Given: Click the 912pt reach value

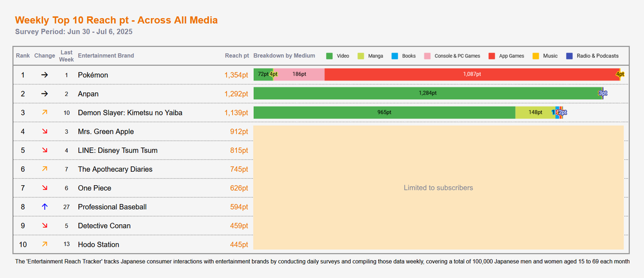Looking at the screenshot, I should tap(239, 131).
